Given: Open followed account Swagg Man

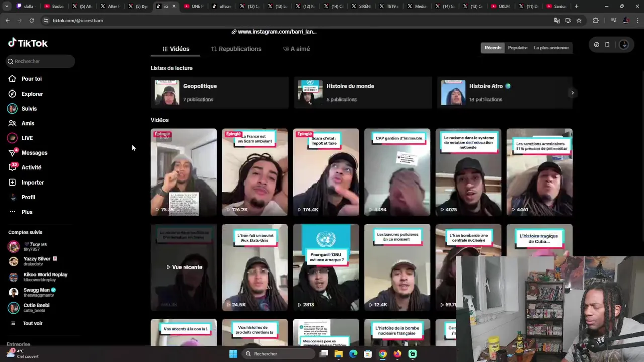Looking at the screenshot, I should tap(32, 292).
